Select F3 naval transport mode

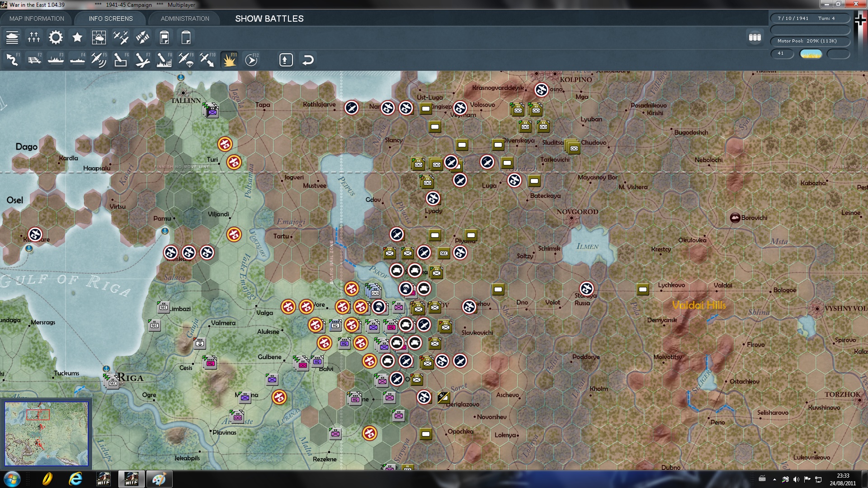56,60
